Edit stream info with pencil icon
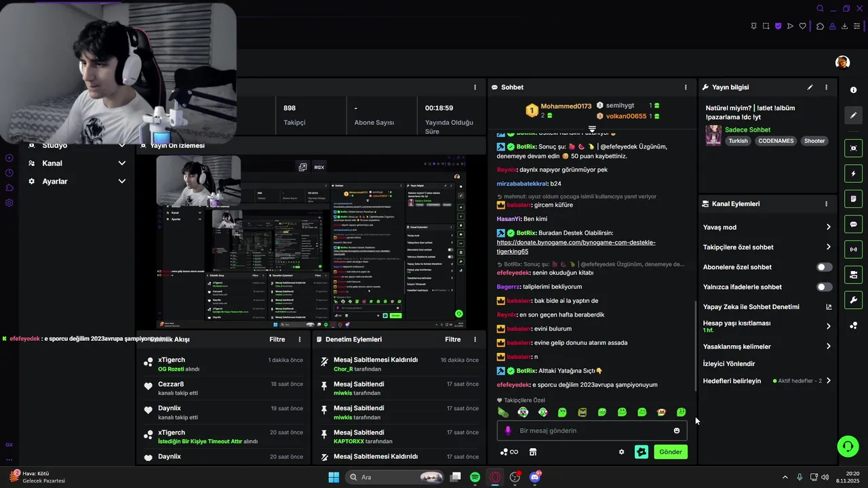 point(810,87)
